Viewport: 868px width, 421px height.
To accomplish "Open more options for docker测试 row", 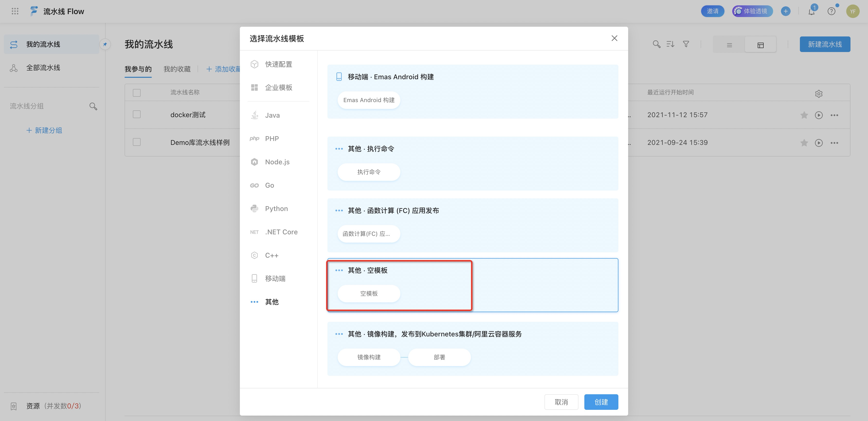I will click(834, 115).
